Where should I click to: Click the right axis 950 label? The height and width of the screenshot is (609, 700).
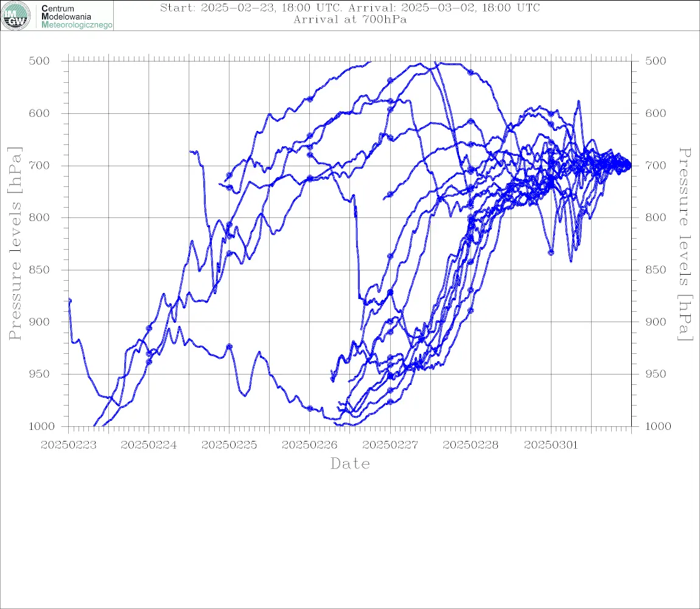click(x=656, y=374)
